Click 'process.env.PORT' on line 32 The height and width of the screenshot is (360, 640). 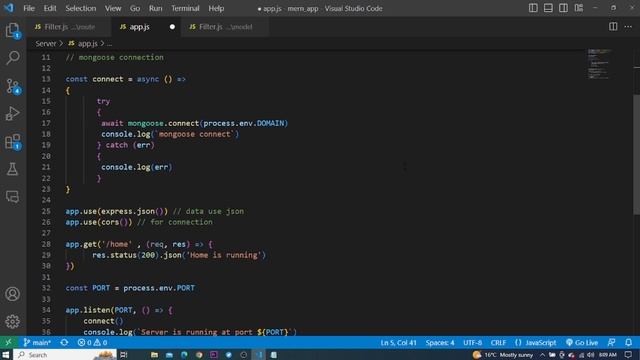click(159, 288)
